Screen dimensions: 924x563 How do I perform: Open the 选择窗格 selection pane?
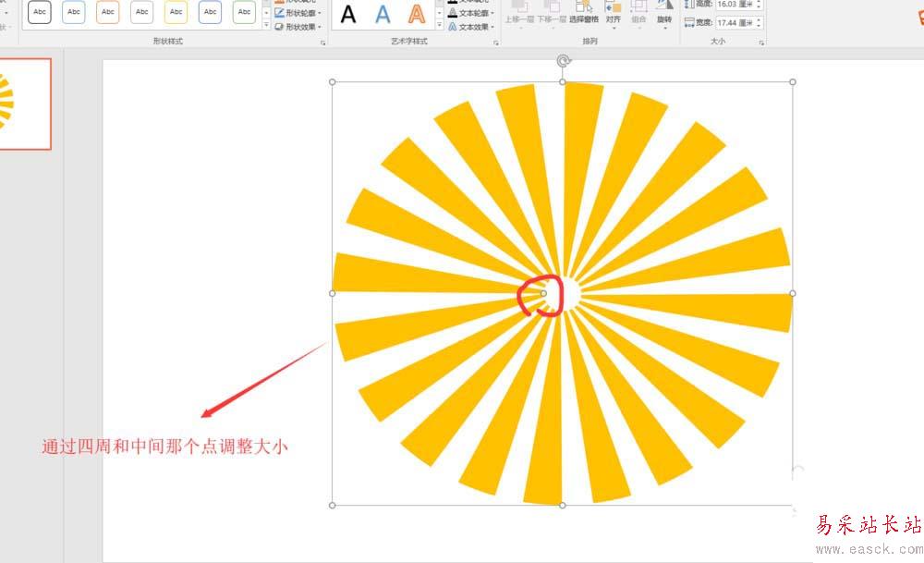click(584, 13)
